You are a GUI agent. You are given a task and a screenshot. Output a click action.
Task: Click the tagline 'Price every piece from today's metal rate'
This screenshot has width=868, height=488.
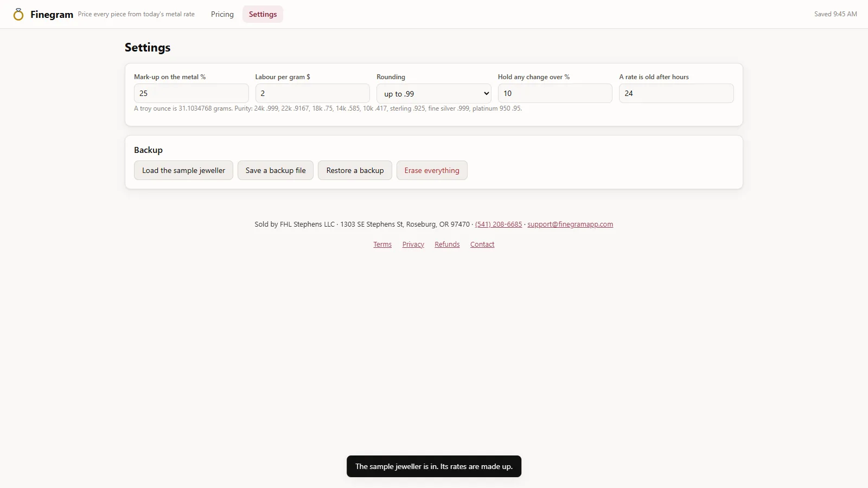[136, 14]
